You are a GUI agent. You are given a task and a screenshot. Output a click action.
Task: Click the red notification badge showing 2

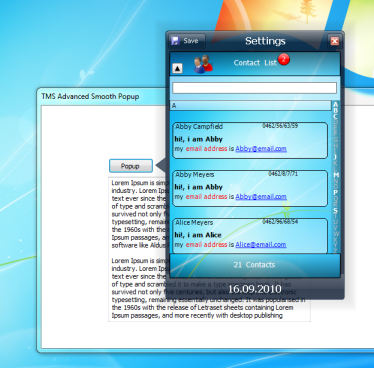pyautogui.click(x=284, y=59)
